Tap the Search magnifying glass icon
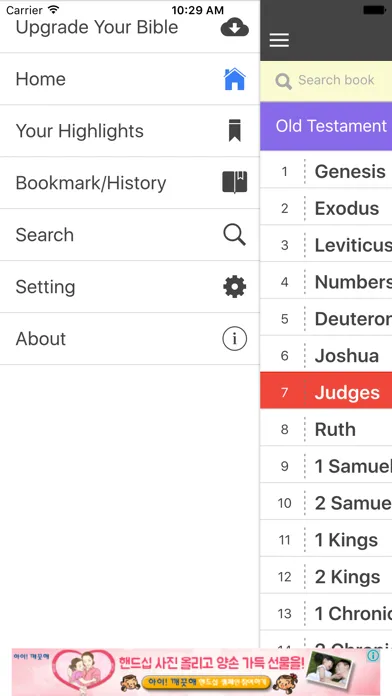 [x=234, y=234]
